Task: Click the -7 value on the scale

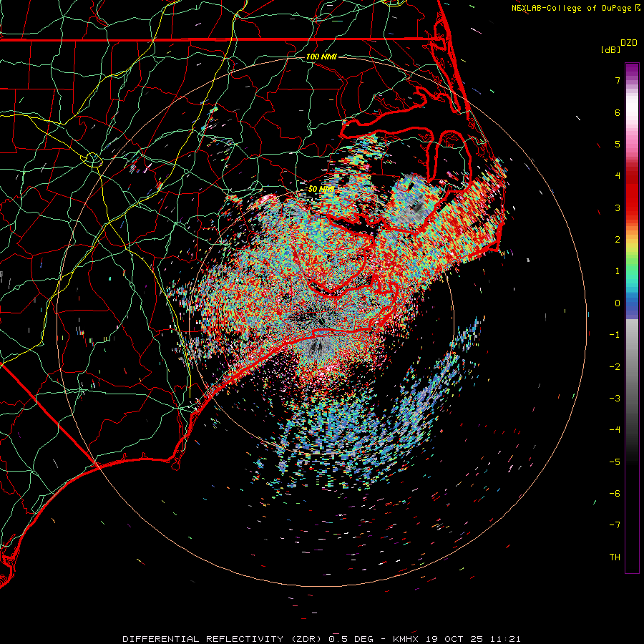Action: click(615, 525)
